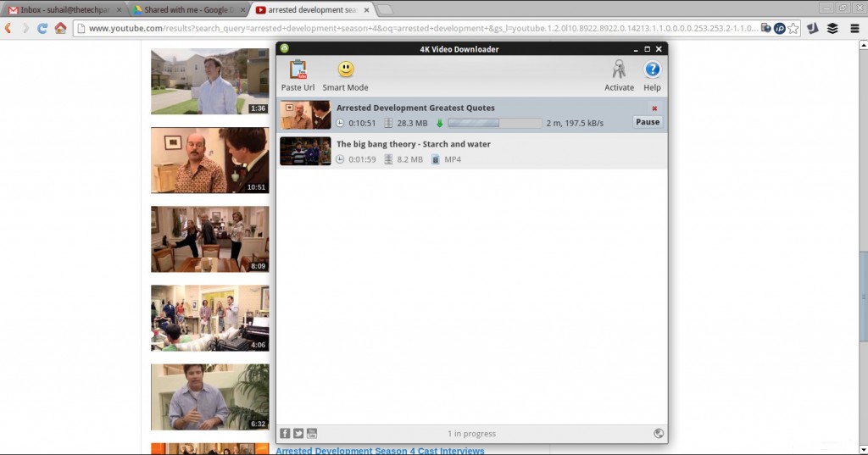Click title 'The big bang theory - Starch and water'
Screen dimensions: 868x455
pos(414,144)
